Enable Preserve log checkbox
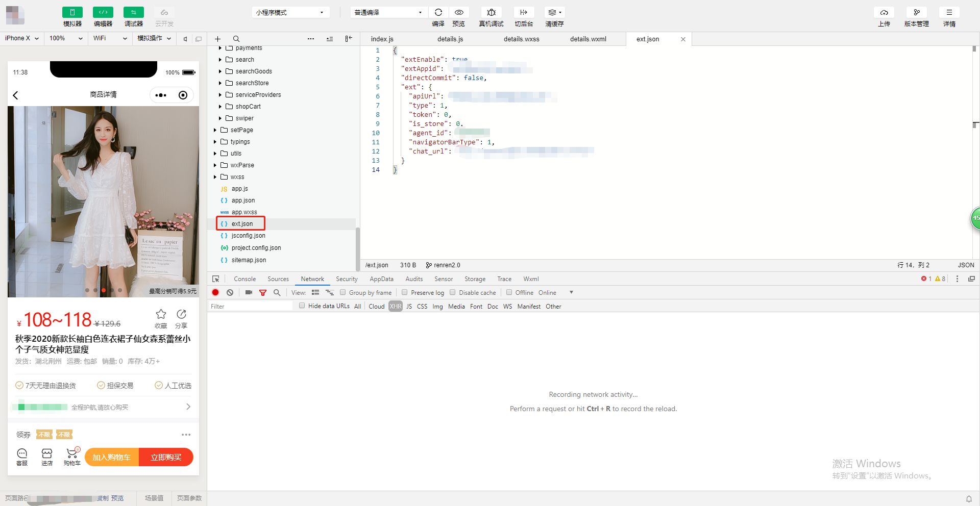The image size is (980, 506). [x=405, y=292]
